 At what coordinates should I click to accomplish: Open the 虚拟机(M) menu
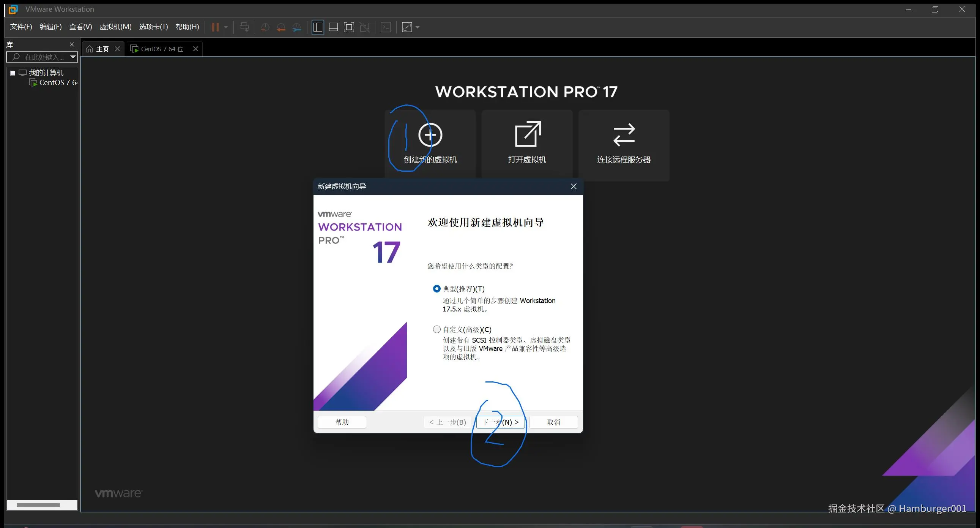(x=115, y=27)
